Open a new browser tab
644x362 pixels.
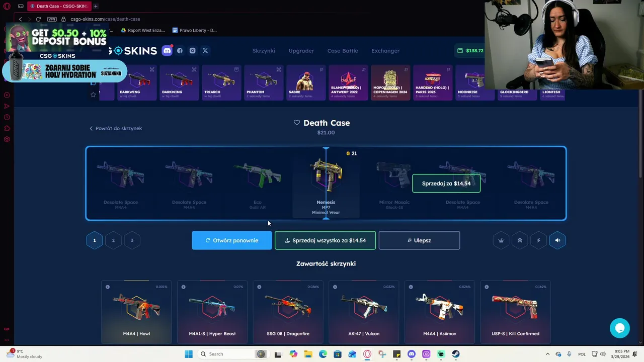click(96, 6)
